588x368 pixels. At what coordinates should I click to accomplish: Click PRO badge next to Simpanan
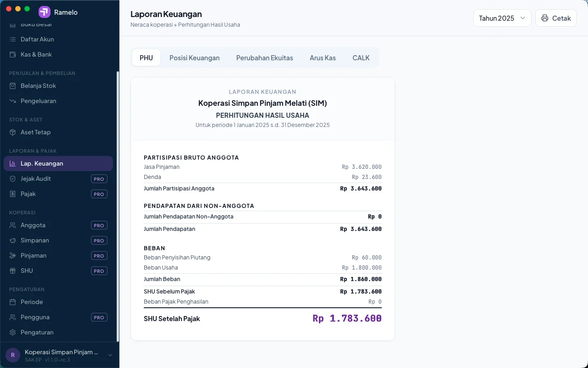[x=99, y=241]
